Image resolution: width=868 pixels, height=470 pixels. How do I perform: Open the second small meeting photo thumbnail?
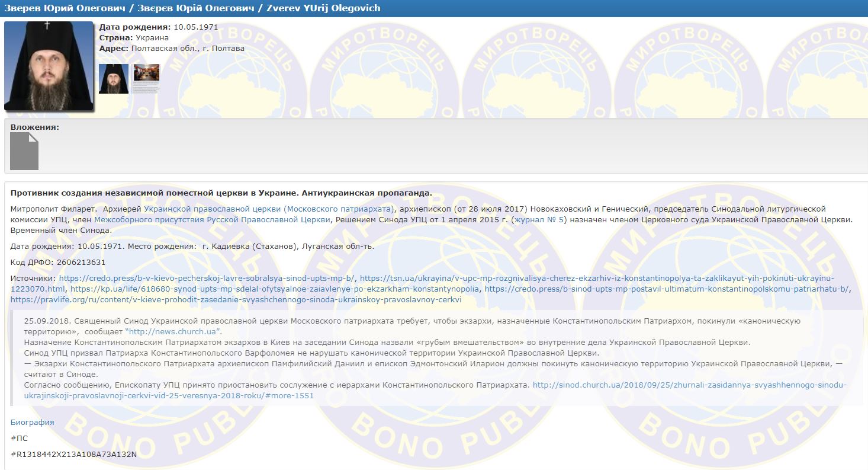pyautogui.click(x=146, y=79)
